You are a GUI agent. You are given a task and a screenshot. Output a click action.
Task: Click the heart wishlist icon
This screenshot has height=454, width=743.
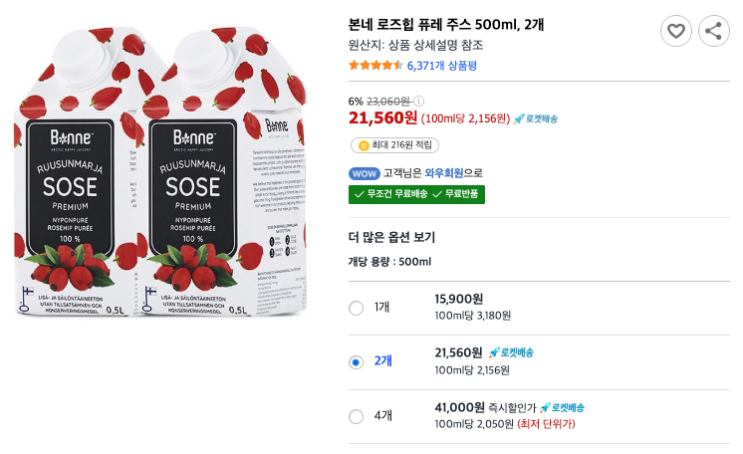pyautogui.click(x=676, y=31)
